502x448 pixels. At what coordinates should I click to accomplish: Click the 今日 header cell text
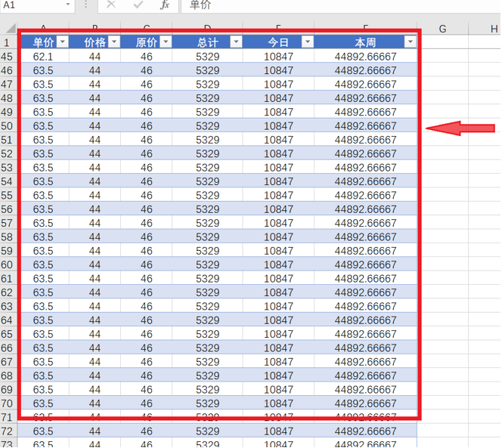pos(278,42)
